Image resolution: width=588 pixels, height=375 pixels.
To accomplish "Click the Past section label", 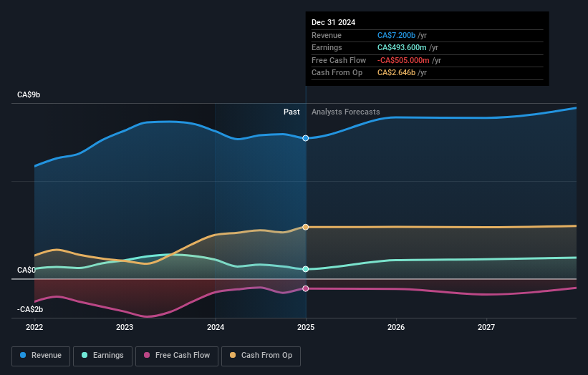I will [291, 112].
